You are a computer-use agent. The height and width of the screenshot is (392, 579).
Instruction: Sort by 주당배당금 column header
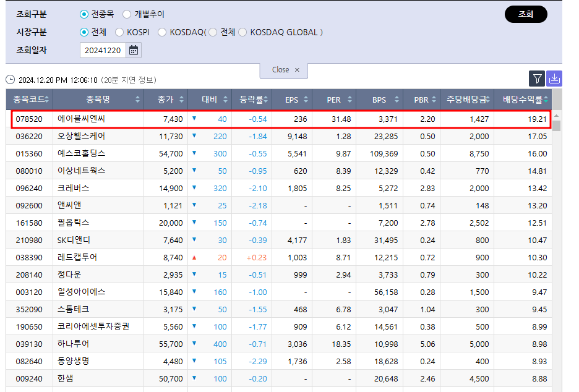point(468,100)
